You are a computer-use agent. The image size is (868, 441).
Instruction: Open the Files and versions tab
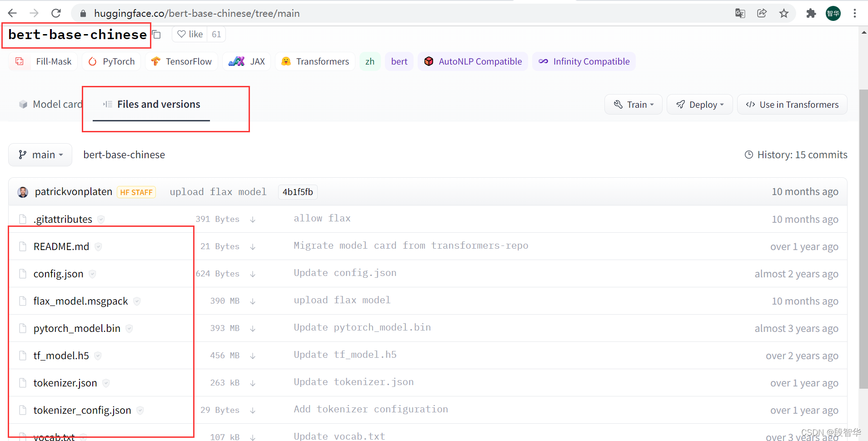[151, 104]
